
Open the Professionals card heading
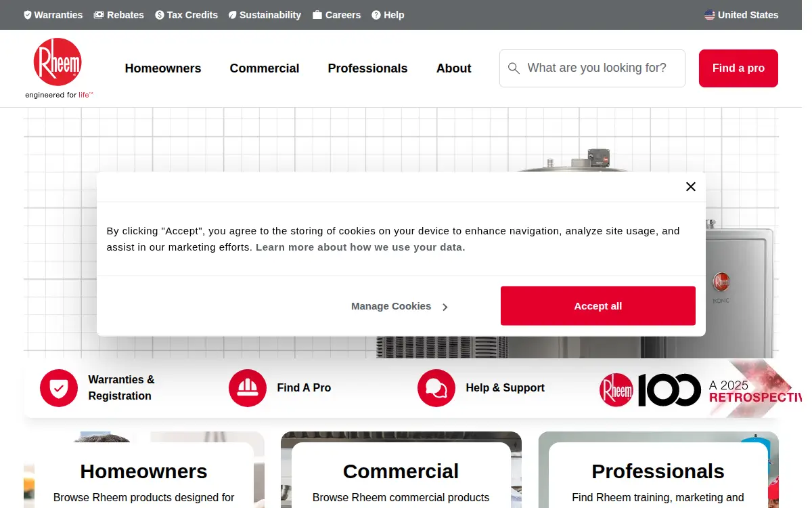click(658, 471)
